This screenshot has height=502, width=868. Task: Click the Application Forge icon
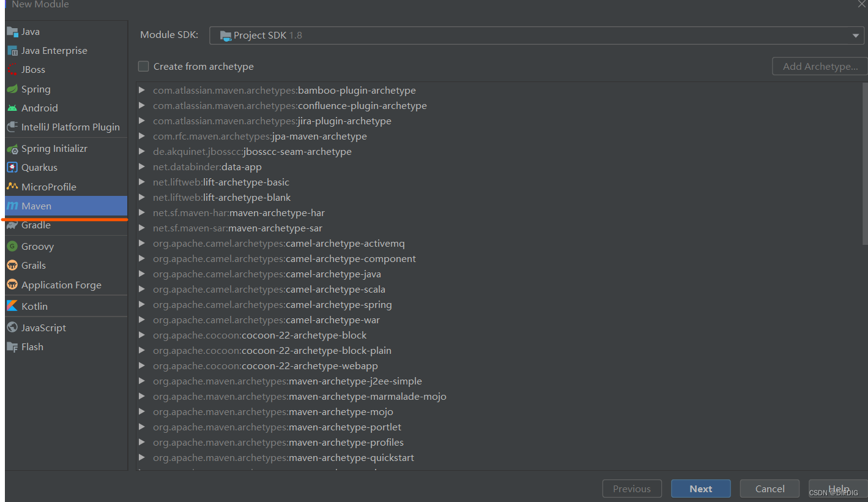coord(12,285)
